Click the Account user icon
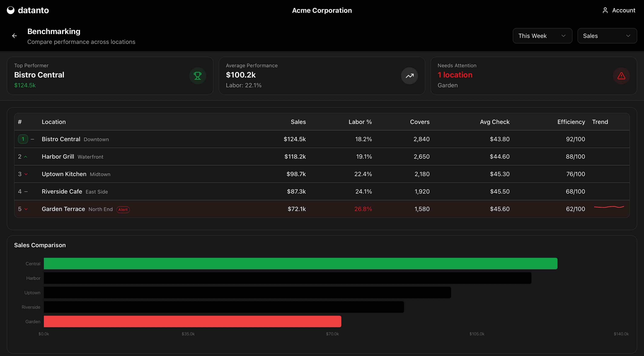The width and height of the screenshot is (644, 356). pyautogui.click(x=605, y=10)
